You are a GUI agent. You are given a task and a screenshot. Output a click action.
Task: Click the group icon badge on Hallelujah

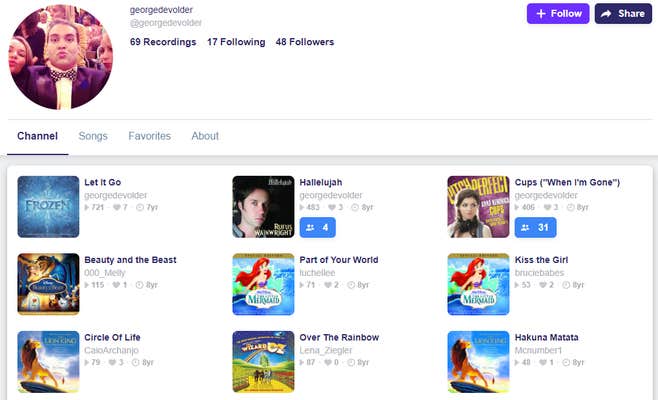tap(315, 227)
